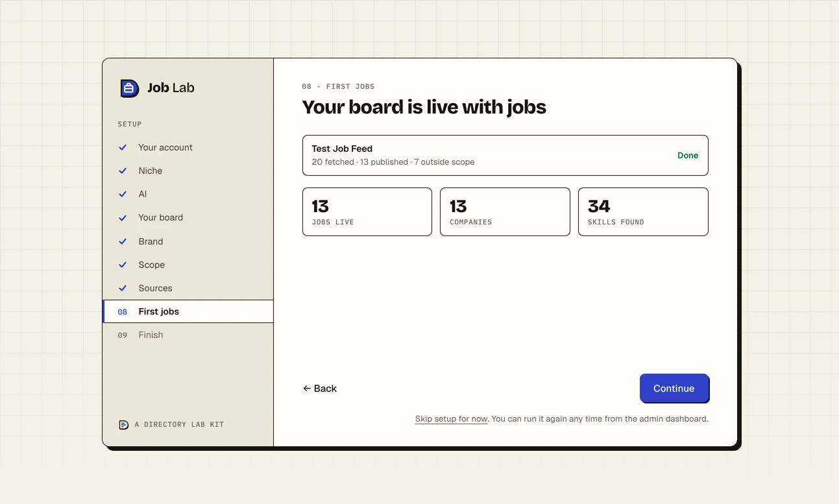Click the checkmark beside AI
This screenshot has width=839, height=504.
[123, 195]
